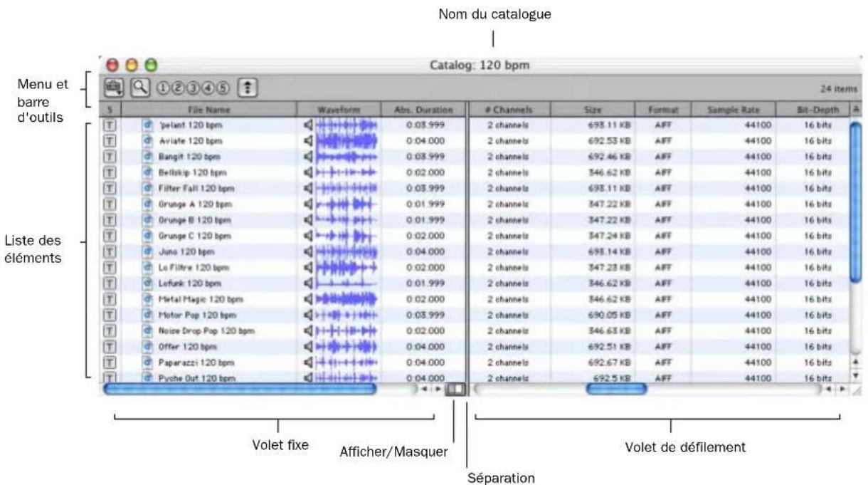Viewport: 868px width, 485px height.
Task: Click speaker icon for Grunge B row
Action: click(x=307, y=219)
